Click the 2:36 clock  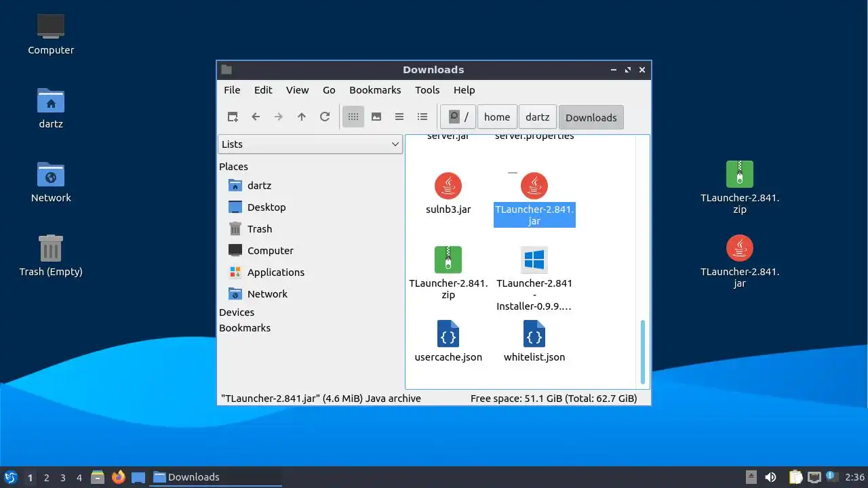(x=854, y=477)
